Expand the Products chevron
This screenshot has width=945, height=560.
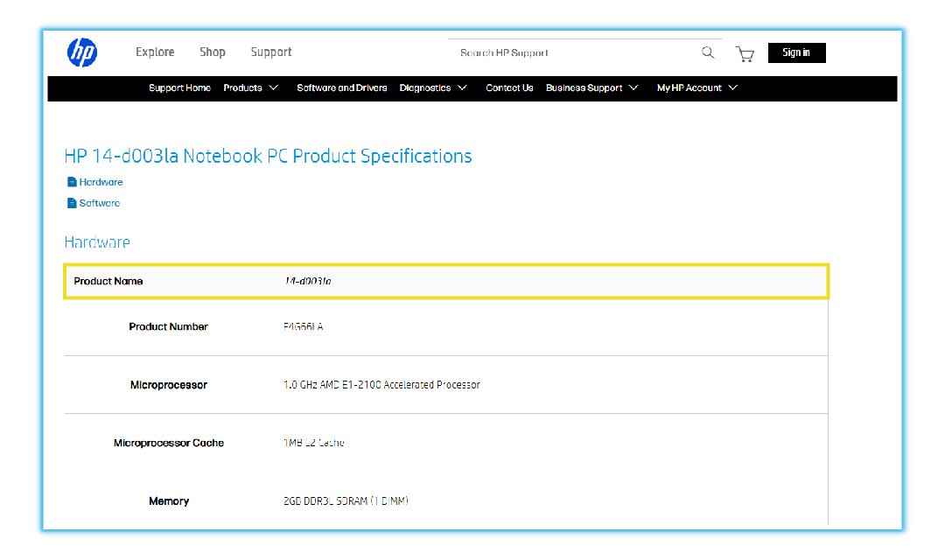coord(274,88)
